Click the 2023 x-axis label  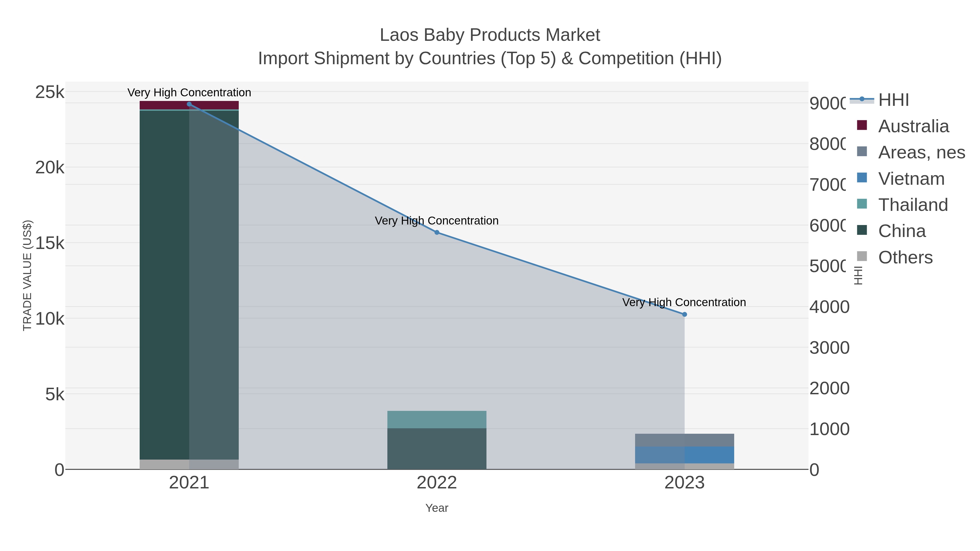(x=684, y=483)
